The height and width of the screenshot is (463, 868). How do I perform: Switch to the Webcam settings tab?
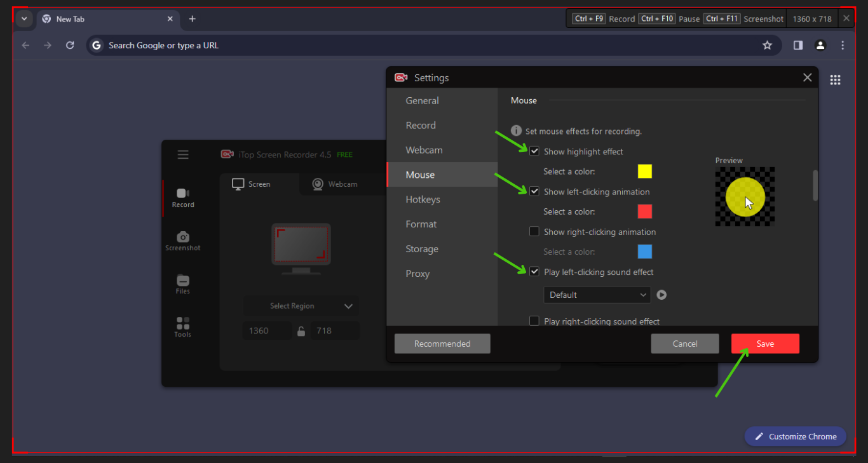tap(424, 150)
